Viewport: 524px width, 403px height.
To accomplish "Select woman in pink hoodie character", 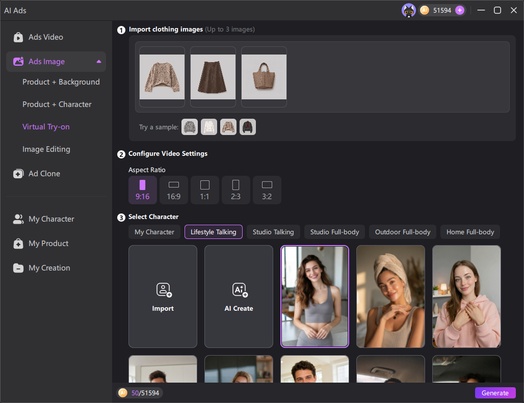I will click(x=467, y=297).
